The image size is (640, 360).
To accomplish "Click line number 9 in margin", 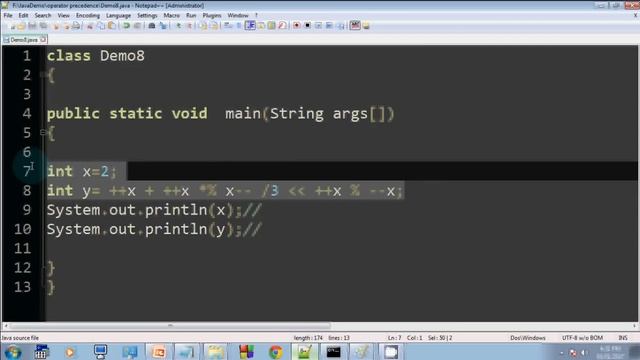I will (x=27, y=210).
